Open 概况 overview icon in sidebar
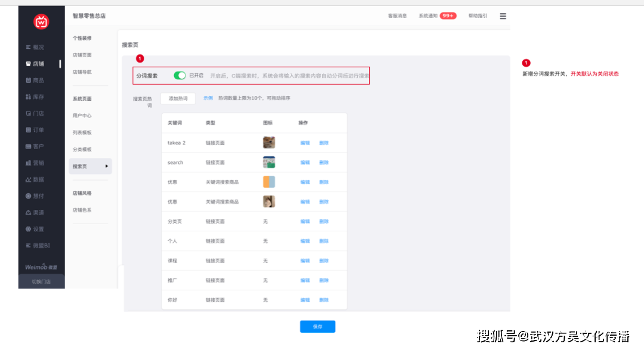Screen dimensions: 644x350 29,47
